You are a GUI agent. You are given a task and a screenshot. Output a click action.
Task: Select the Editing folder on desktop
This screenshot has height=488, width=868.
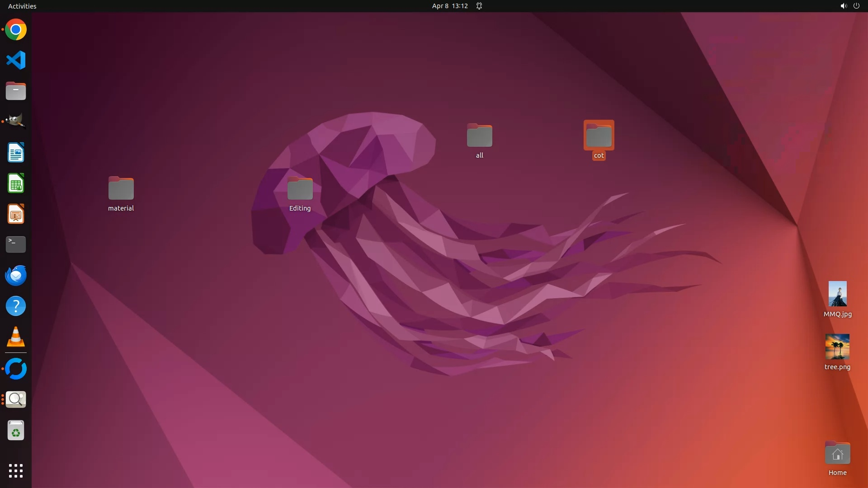click(x=300, y=189)
